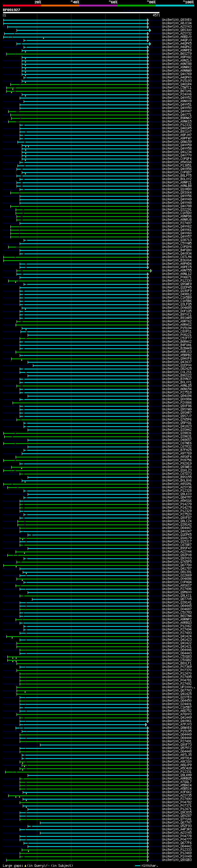Click the alignment bar for UniRef100_Q1EP00
The width and height of the screenshot is (197, 868).
click(x=90, y=365)
